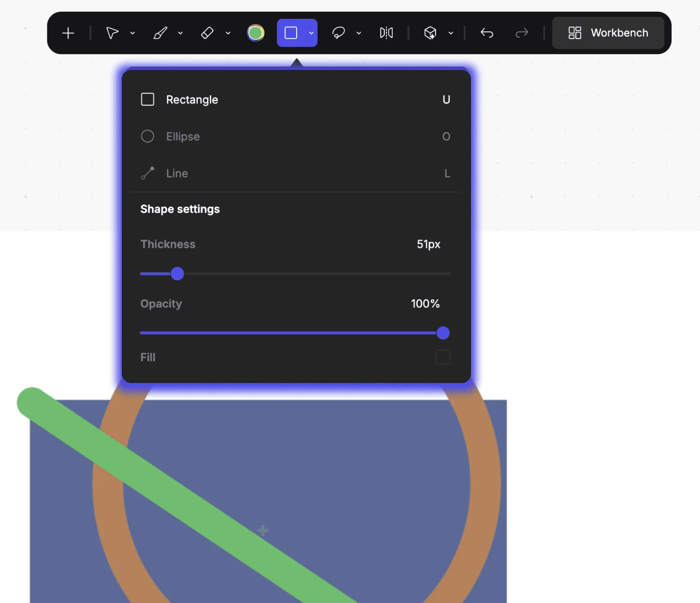Viewport: 700px width, 603px height.
Task: Open the Workbench button
Action: [608, 33]
